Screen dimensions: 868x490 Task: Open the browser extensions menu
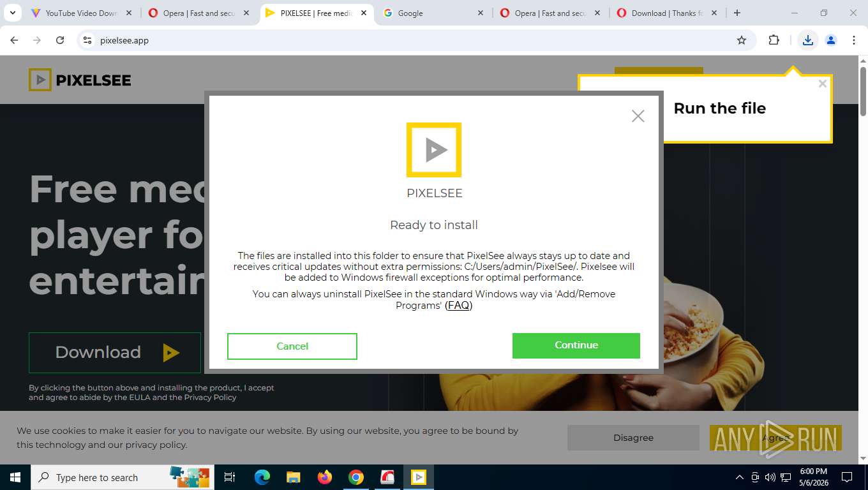point(774,40)
